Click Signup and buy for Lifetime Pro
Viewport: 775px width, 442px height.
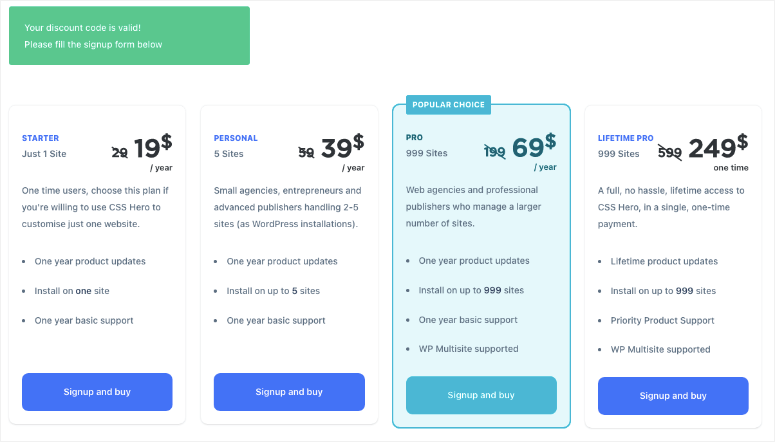point(673,396)
